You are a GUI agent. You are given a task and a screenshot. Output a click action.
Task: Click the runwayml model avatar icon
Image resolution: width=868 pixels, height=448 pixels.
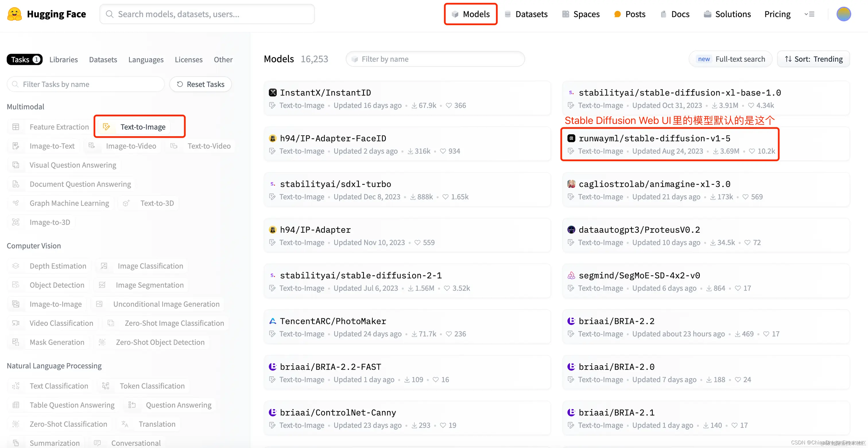click(x=571, y=138)
